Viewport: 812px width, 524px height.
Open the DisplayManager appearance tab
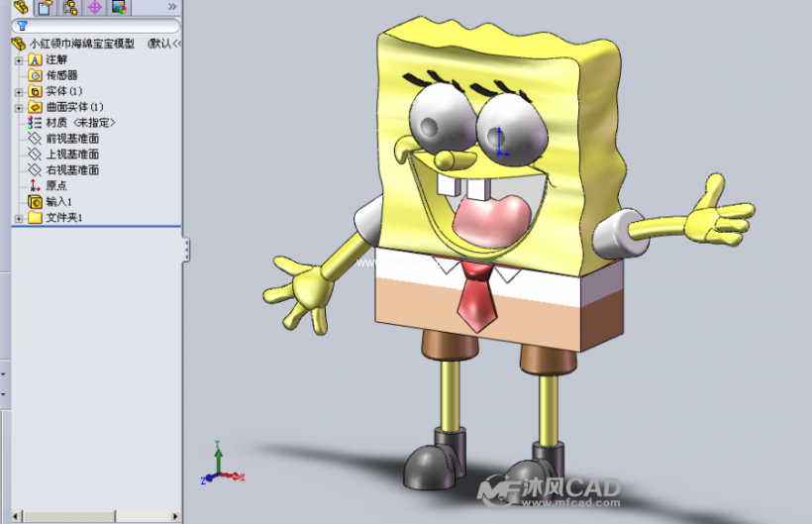(x=119, y=7)
